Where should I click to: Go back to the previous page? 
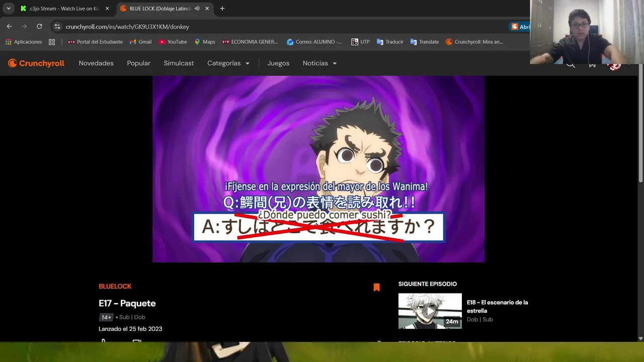(x=9, y=27)
